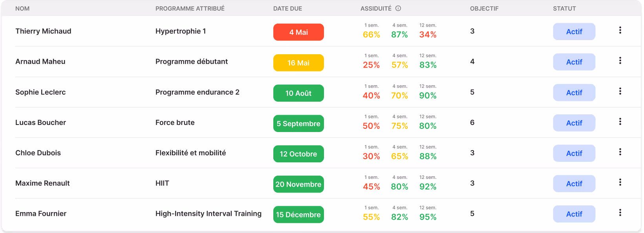Click the info icon next to Assiduité
This screenshot has width=644, height=233.
click(x=398, y=8)
